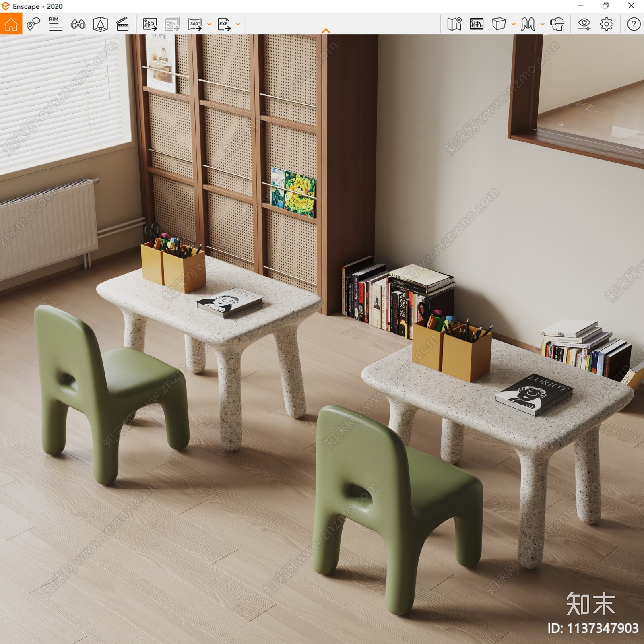Click the batch rendering icon

pos(172,24)
